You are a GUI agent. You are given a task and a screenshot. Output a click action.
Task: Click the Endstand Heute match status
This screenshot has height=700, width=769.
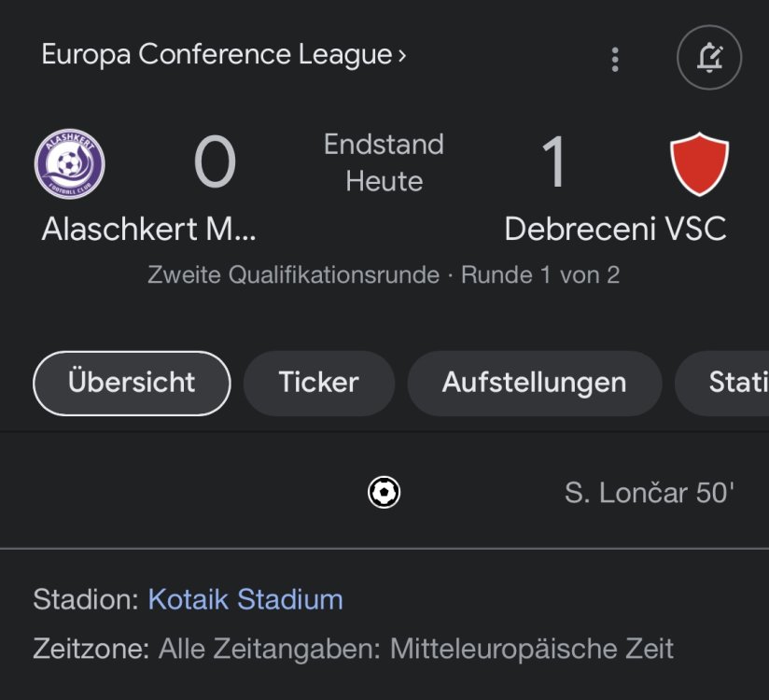(384, 162)
